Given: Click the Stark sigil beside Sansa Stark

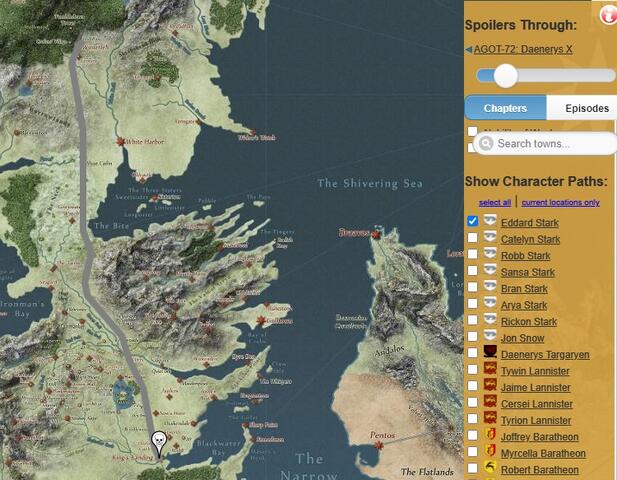Looking at the screenshot, I should point(490,271).
